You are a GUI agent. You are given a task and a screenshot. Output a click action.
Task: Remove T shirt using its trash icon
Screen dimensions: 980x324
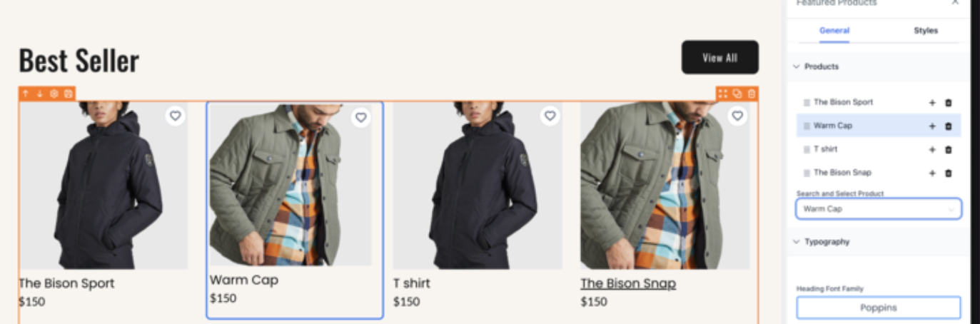tap(948, 150)
